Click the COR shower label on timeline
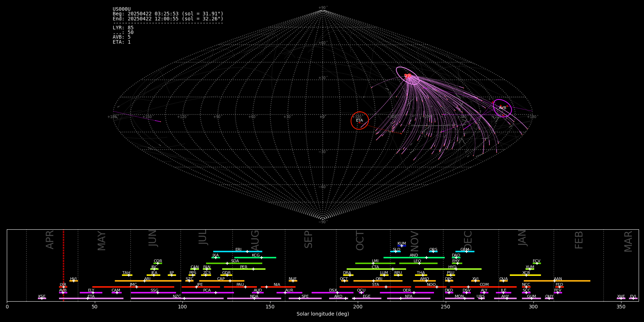This screenshot has height=322, width=644. tap(158, 261)
